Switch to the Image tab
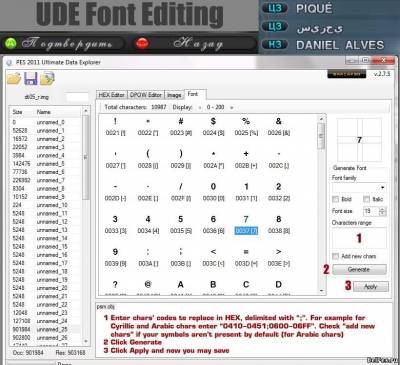 point(174,95)
